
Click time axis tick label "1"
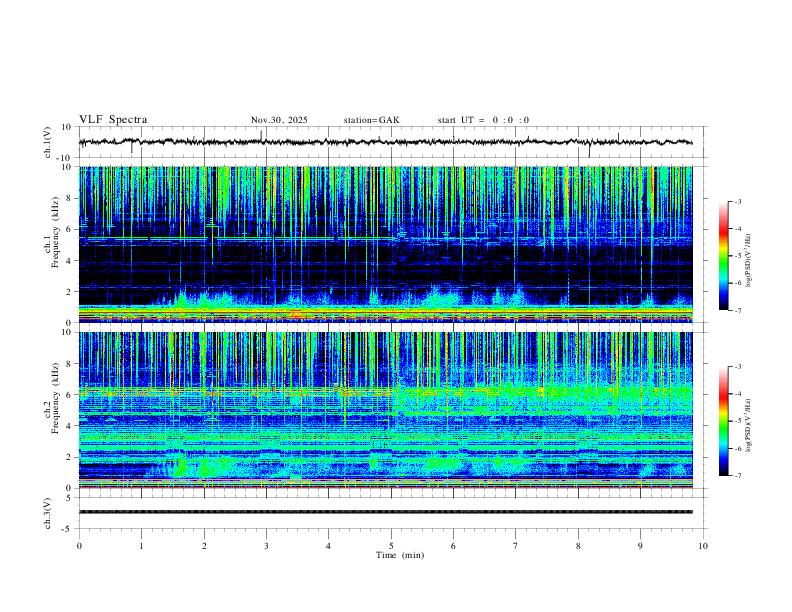[141, 546]
